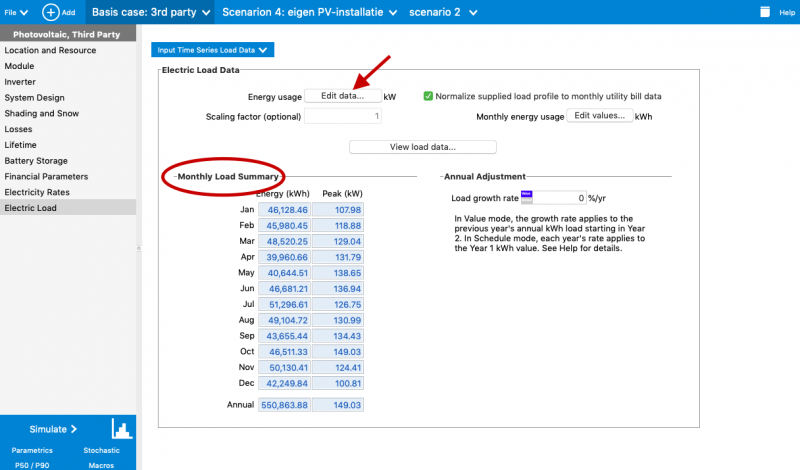This screenshot has width=800, height=470.
Task: Click Edit data button for Energy usage
Action: (343, 96)
